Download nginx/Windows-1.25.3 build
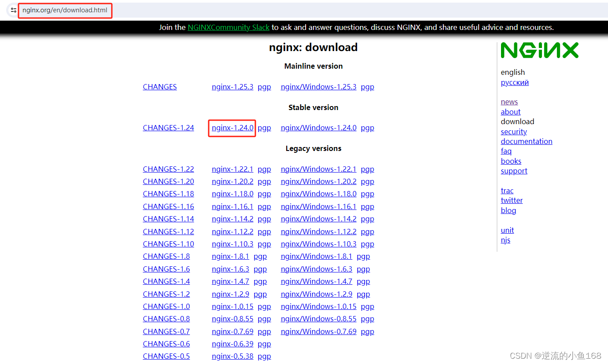This screenshot has width=608, height=364. 318,87
